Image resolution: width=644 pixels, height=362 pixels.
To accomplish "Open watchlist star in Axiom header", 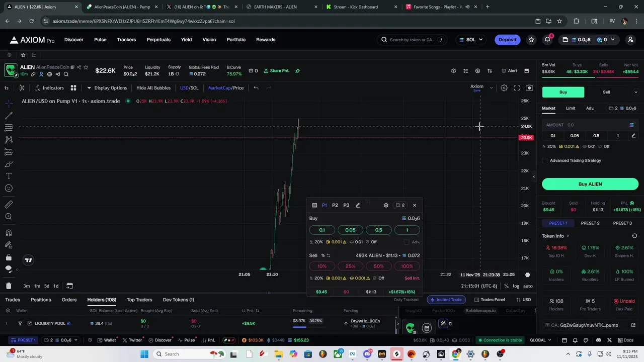I will click(531, 40).
